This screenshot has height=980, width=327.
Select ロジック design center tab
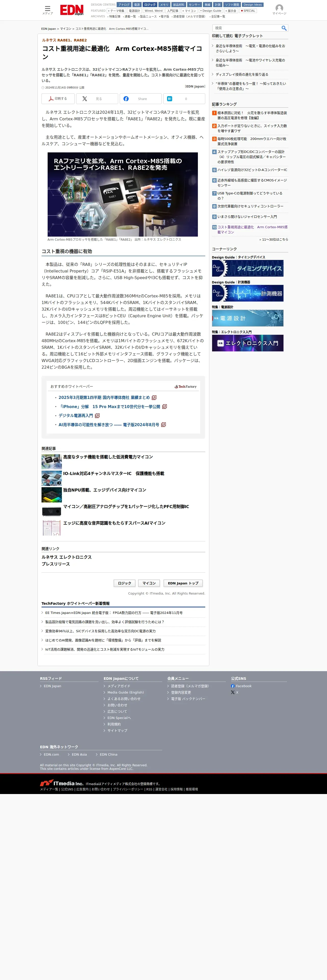149,5
